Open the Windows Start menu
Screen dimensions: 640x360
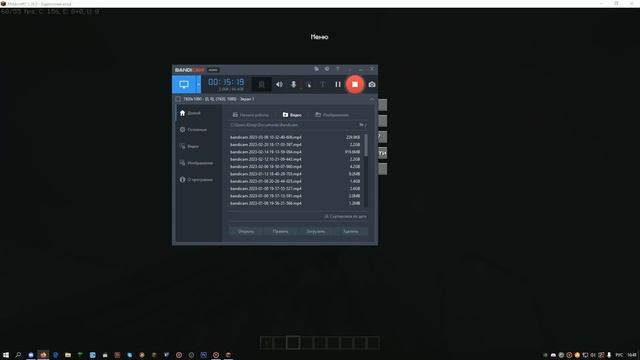6,355
